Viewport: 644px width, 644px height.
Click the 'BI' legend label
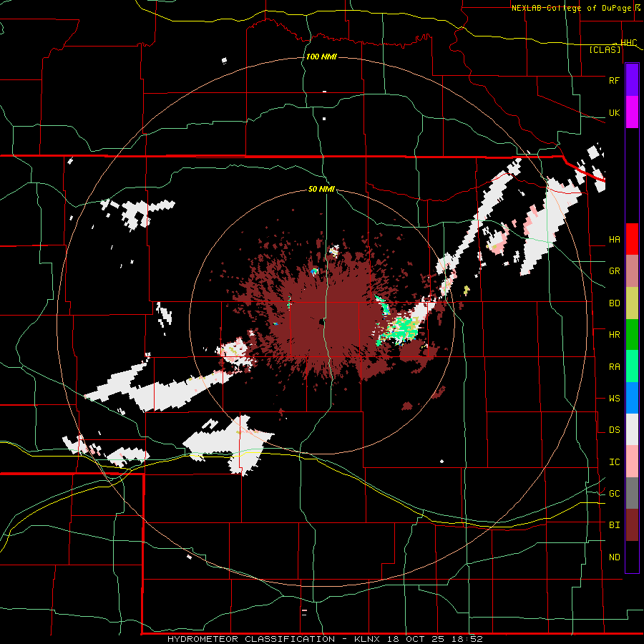pos(614,525)
